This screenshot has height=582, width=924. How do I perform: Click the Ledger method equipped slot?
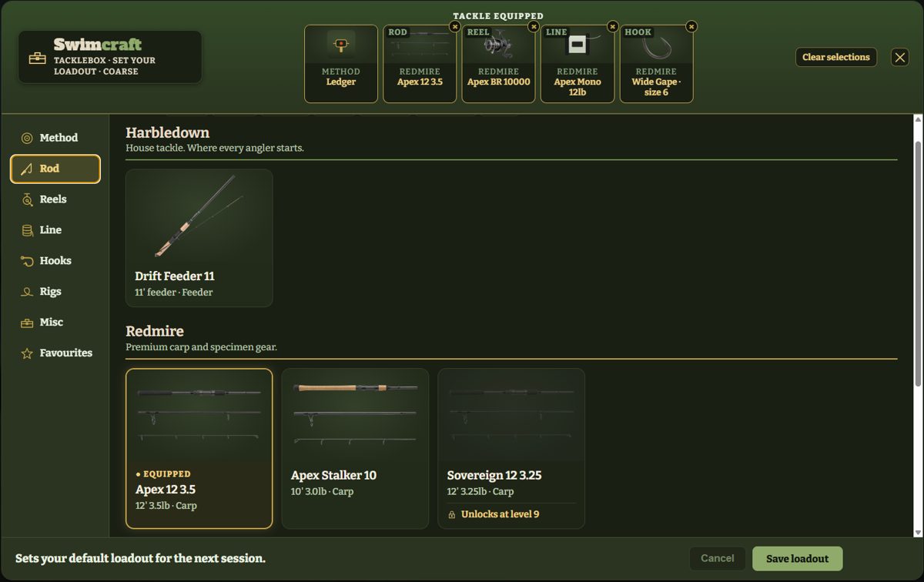coord(341,64)
